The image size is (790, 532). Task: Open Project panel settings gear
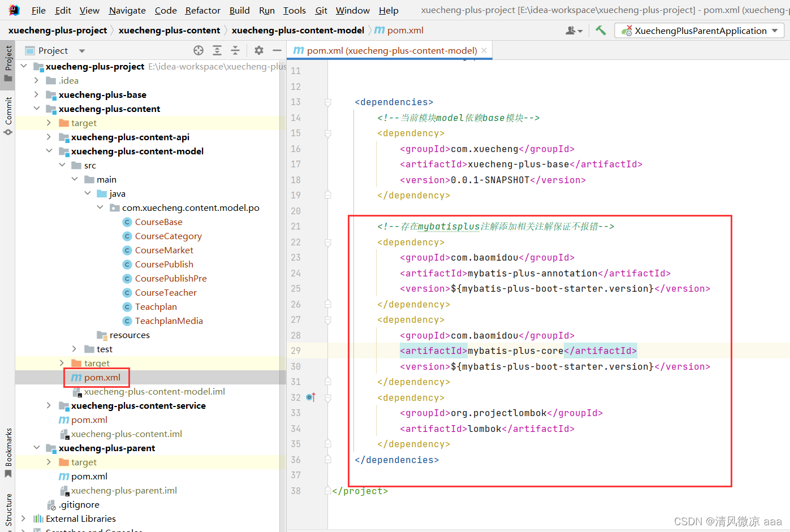tap(259, 50)
